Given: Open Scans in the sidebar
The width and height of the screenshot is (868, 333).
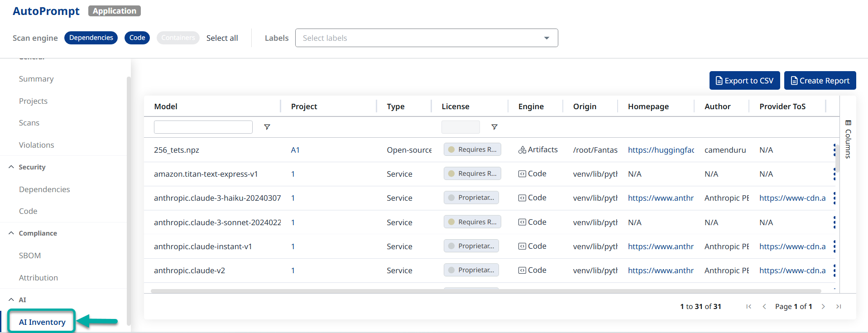Looking at the screenshot, I should coord(29,123).
